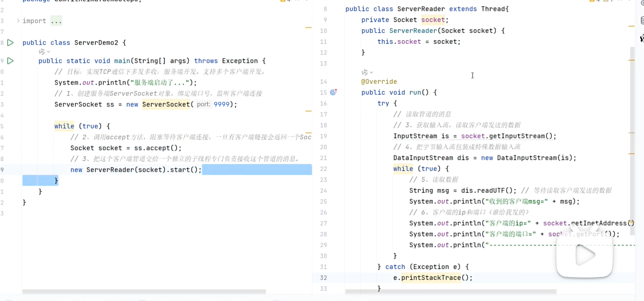
Task: Click 'dis' in 'DataInputStream dis' declaration
Action: click(x=463, y=158)
